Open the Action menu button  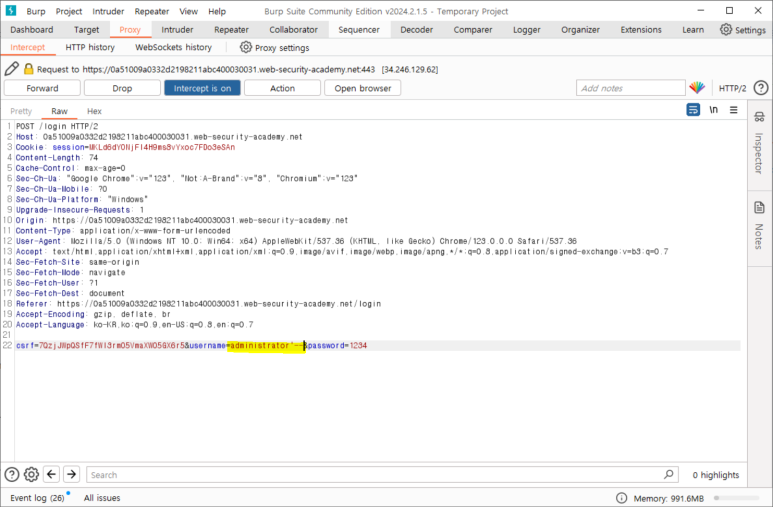(x=282, y=88)
